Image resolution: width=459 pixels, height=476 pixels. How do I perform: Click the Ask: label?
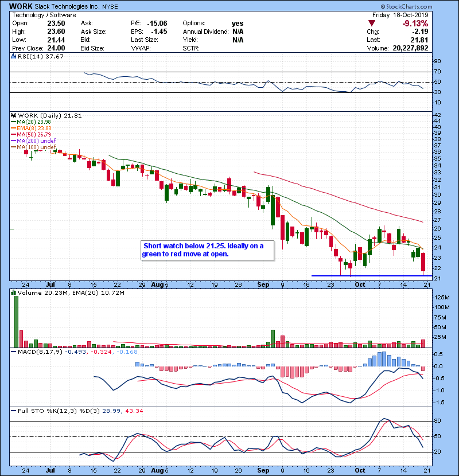[87, 24]
